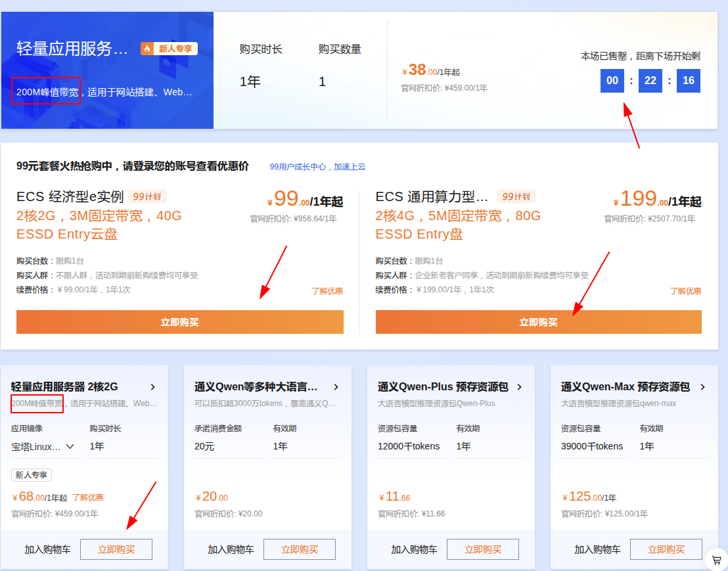The width and height of the screenshot is (728, 571).
Task: Click the floating shopping cart icon
Action: tap(716, 560)
